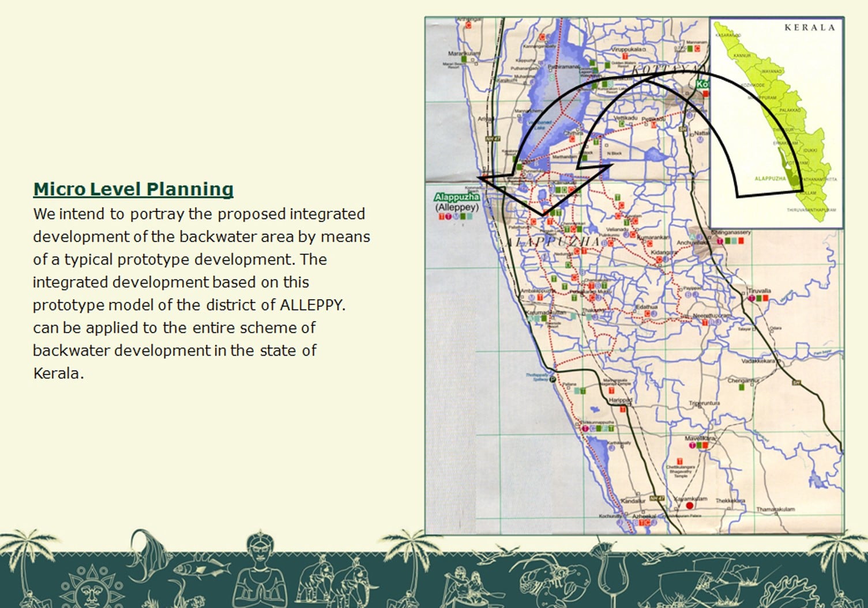Click the Thottappally Spillway P marker
The width and height of the screenshot is (868, 608).
pyautogui.click(x=552, y=380)
